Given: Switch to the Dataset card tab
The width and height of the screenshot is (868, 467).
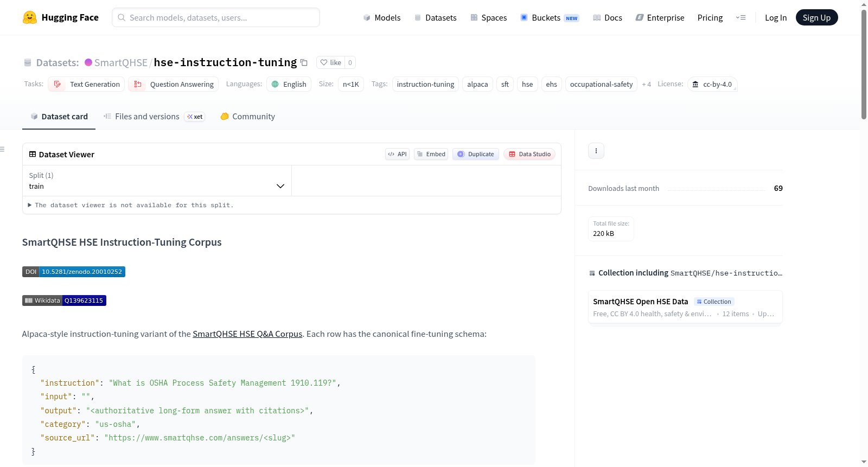Looking at the screenshot, I should click(59, 116).
